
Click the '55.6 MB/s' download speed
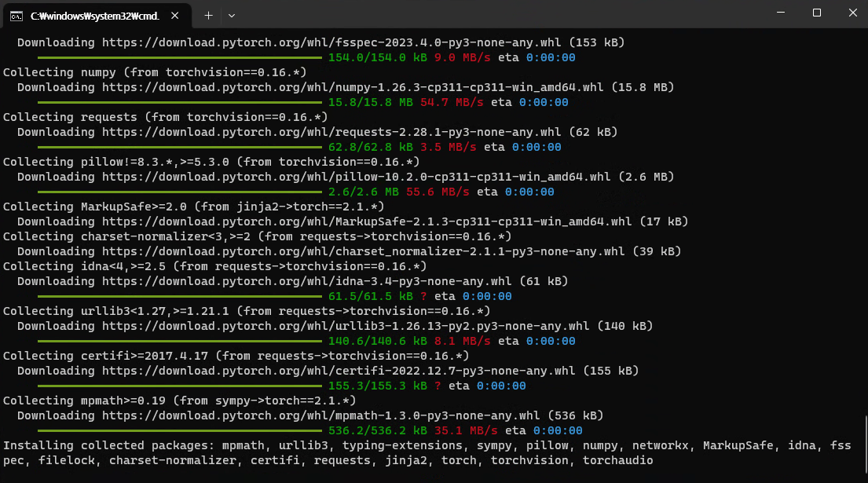(438, 192)
